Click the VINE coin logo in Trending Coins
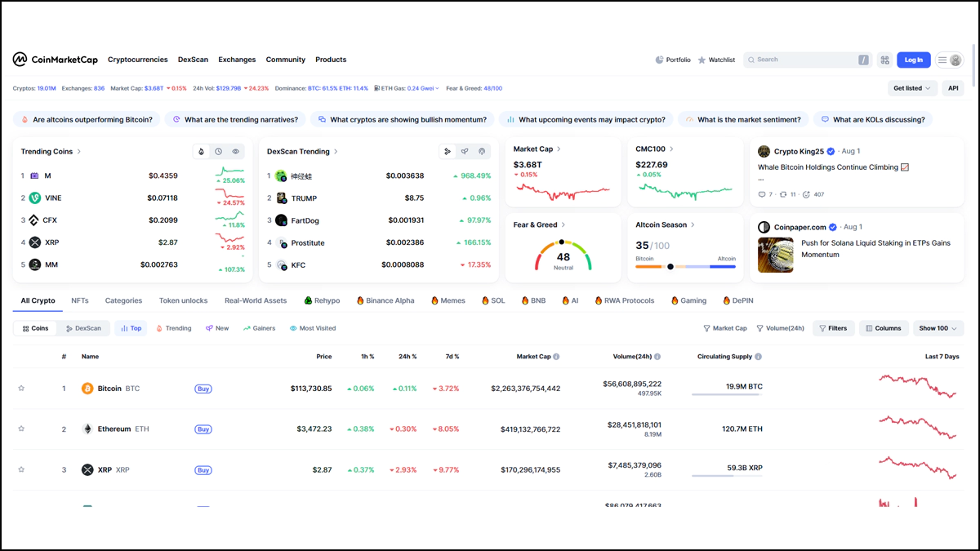 [x=35, y=198]
